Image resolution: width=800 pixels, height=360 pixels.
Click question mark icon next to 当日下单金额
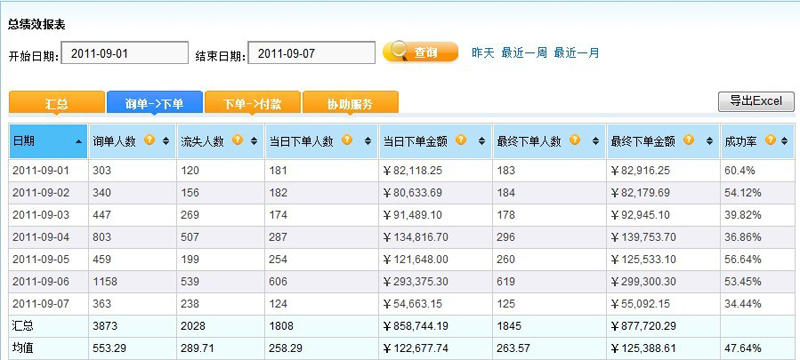click(x=461, y=140)
